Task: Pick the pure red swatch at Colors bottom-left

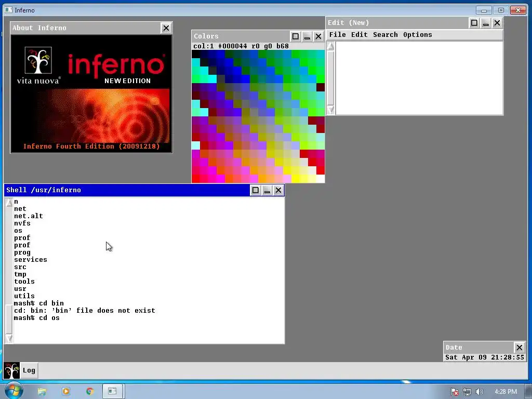Action: tap(196, 179)
